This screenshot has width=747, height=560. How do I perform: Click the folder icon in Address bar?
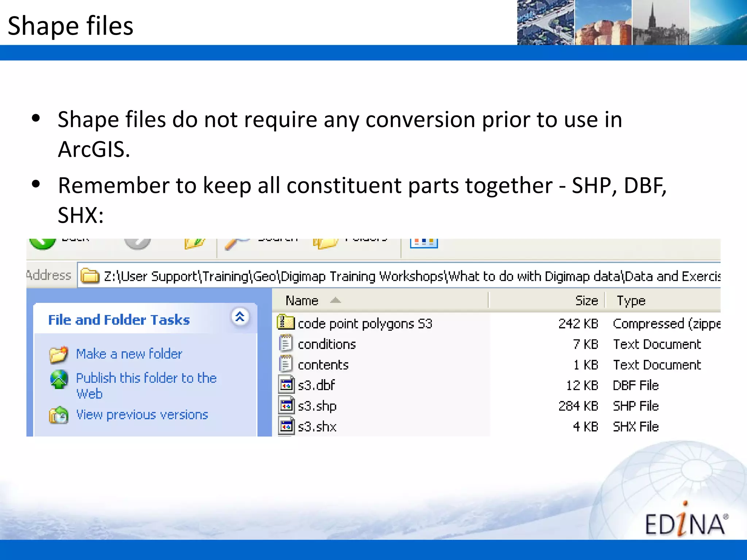click(90, 276)
